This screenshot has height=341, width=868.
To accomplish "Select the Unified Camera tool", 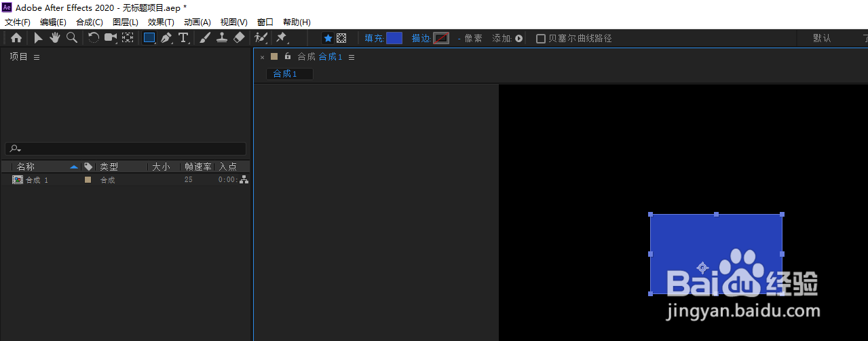I will [x=111, y=38].
